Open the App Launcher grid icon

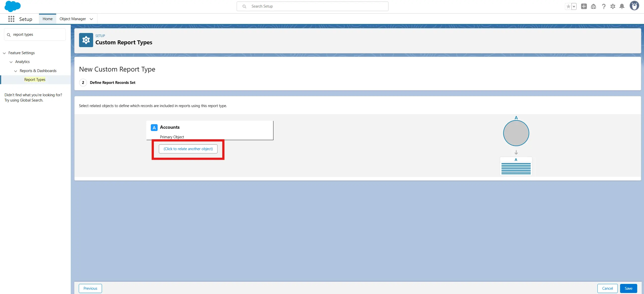pos(11,19)
